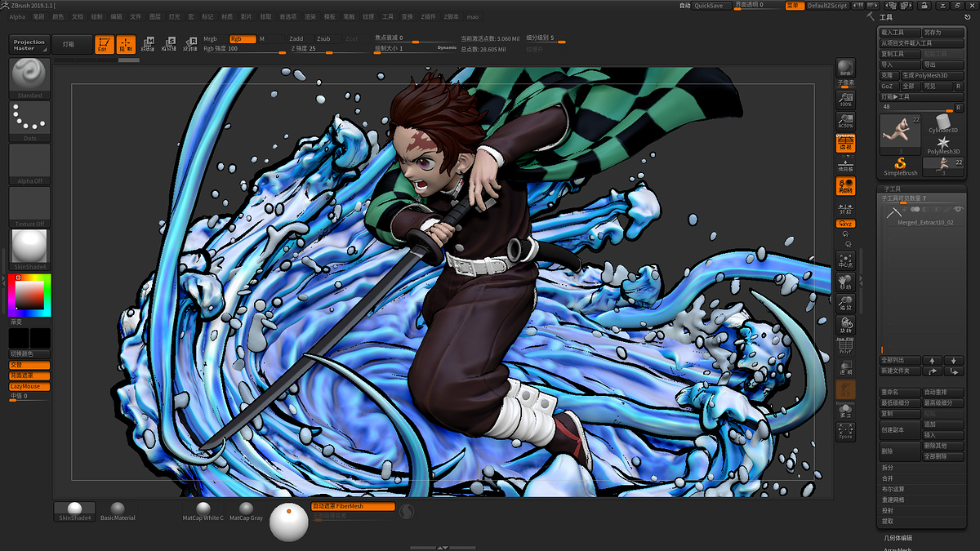Click the 灯箱 (LightBox) button
This screenshot has width=980, height=551.
(72, 45)
